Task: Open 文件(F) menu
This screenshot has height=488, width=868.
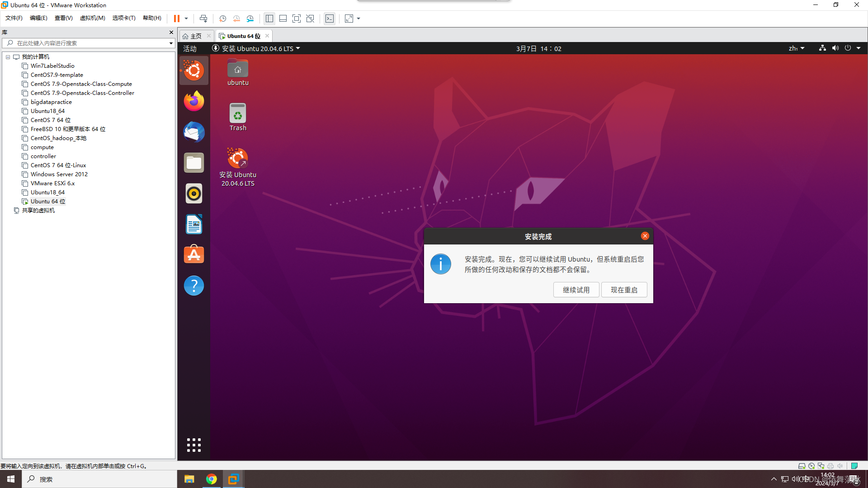Action: pyautogui.click(x=14, y=18)
